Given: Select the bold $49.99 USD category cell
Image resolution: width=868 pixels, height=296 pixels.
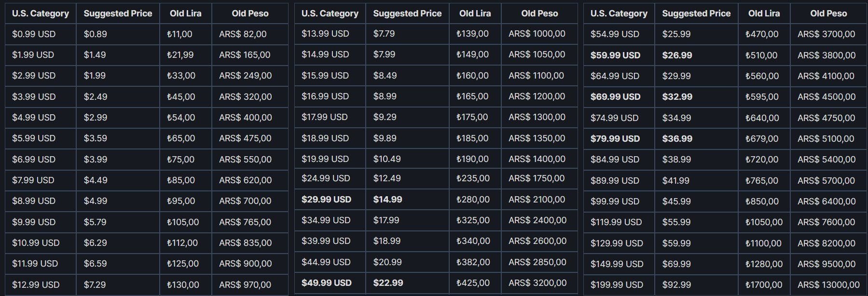Looking at the screenshot, I should point(326,283).
